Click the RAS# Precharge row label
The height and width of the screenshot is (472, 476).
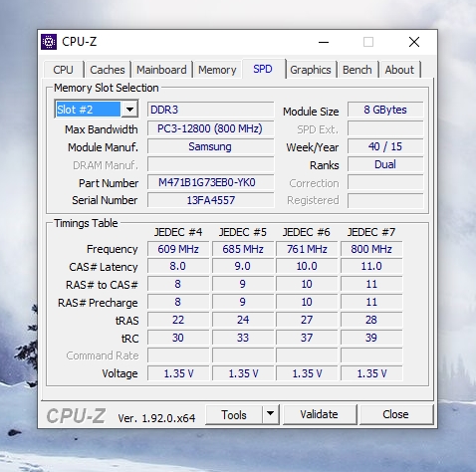(x=98, y=303)
